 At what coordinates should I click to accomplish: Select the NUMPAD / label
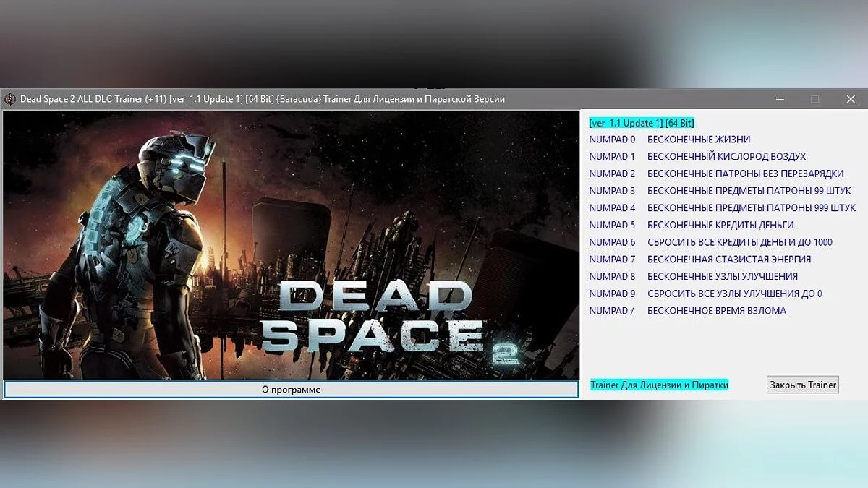point(612,311)
